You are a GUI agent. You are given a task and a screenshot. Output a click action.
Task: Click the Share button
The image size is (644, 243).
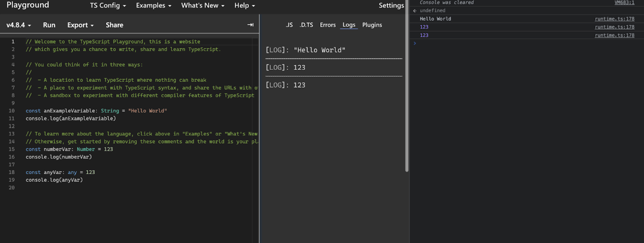(x=114, y=25)
